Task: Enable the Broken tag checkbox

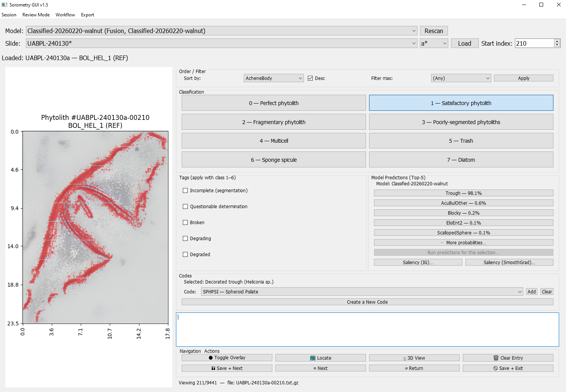Action: (185, 223)
